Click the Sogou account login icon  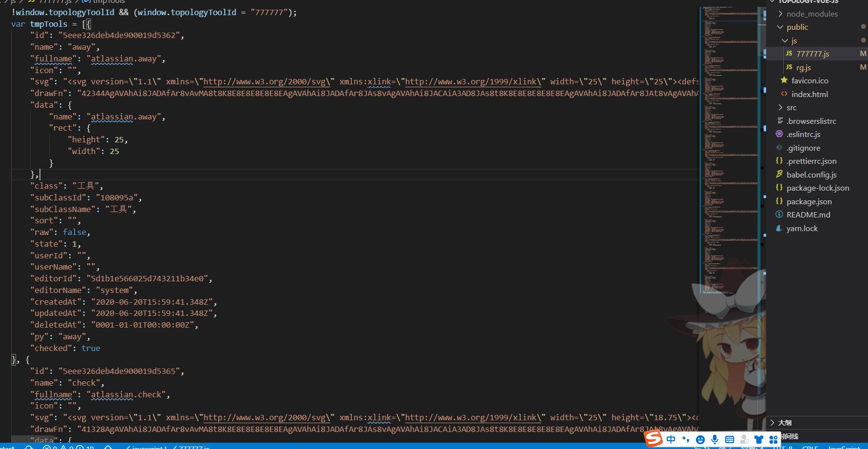click(x=744, y=440)
